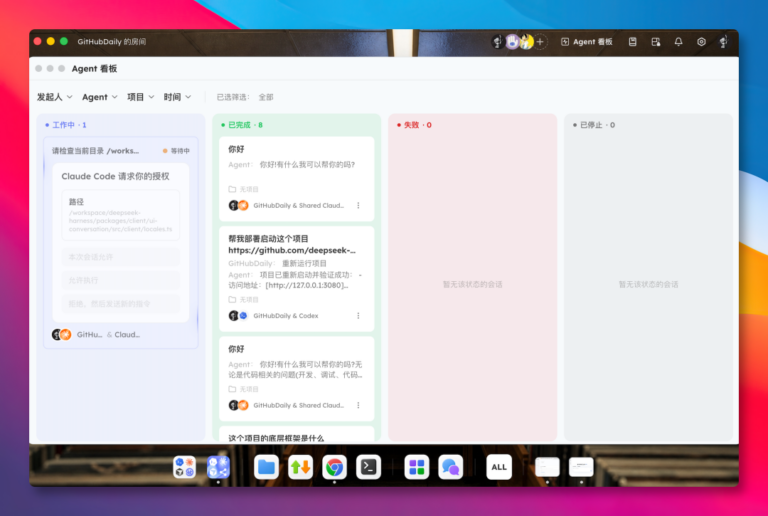Expand the 发起人 filter dropdown

54,97
